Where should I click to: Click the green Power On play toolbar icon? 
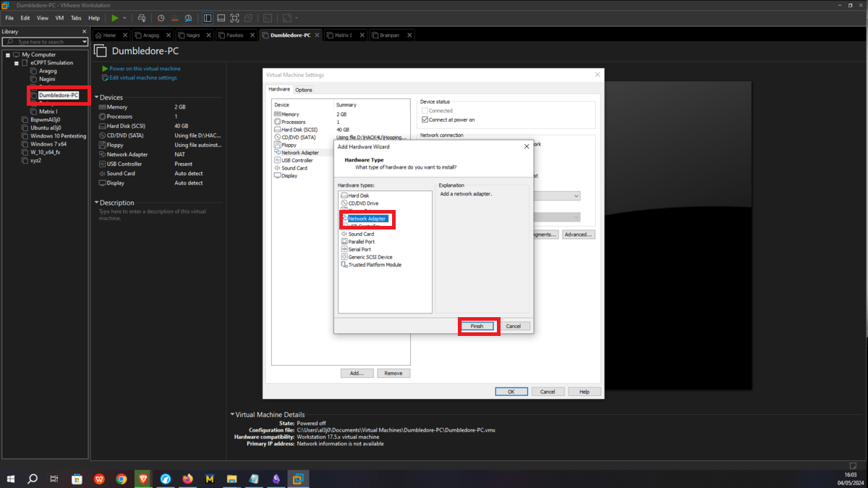[114, 18]
